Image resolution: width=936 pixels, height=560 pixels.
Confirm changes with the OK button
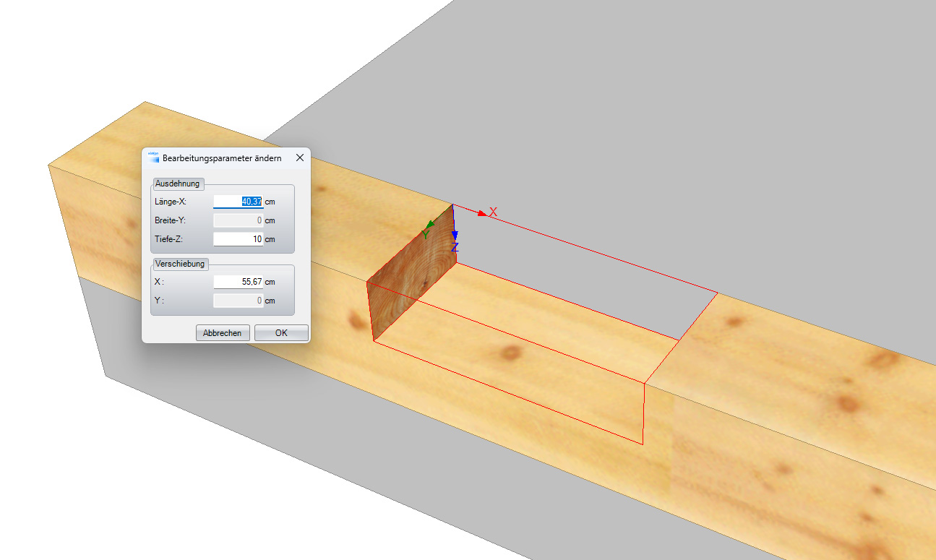point(281,333)
